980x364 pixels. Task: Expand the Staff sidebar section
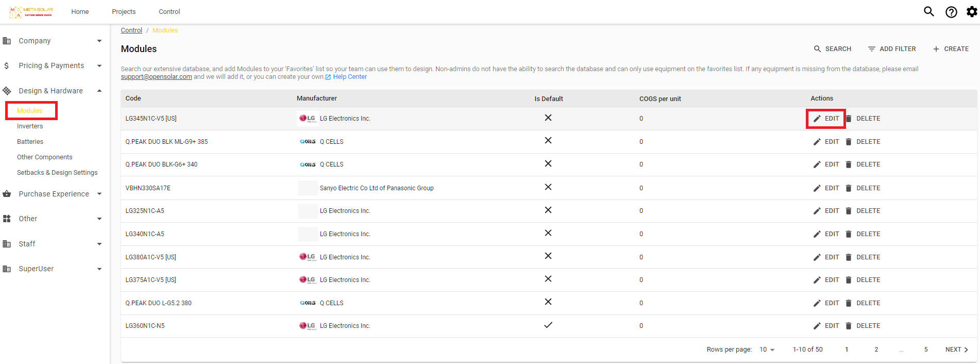pos(99,244)
